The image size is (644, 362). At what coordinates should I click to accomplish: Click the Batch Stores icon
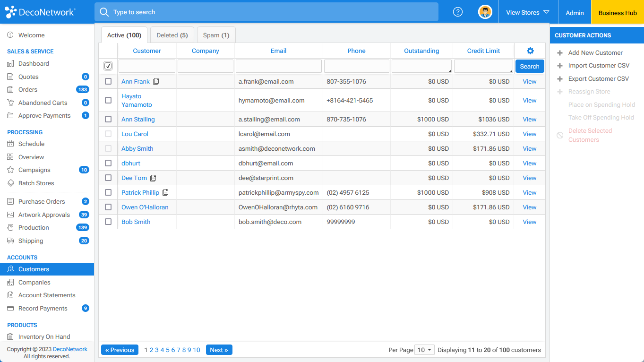click(10, 183)
